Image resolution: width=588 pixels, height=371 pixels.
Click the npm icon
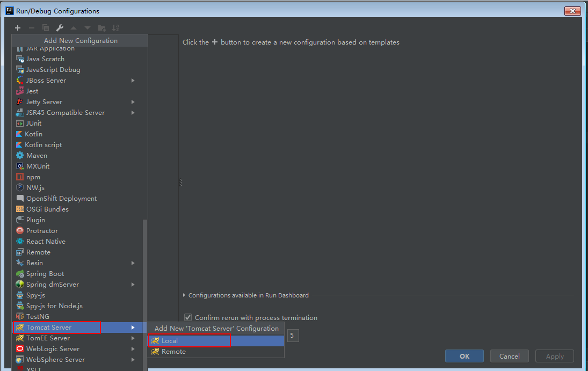pos(20,177)
